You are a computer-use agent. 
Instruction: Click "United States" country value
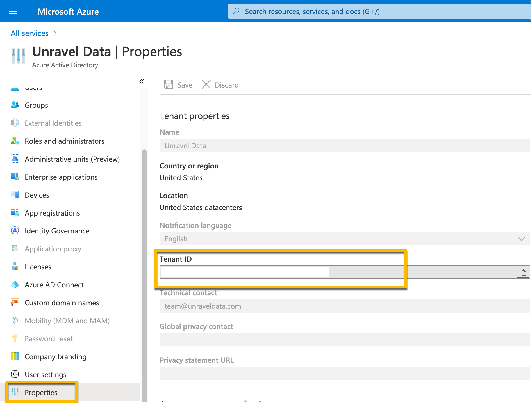click(x=181, y=178)
